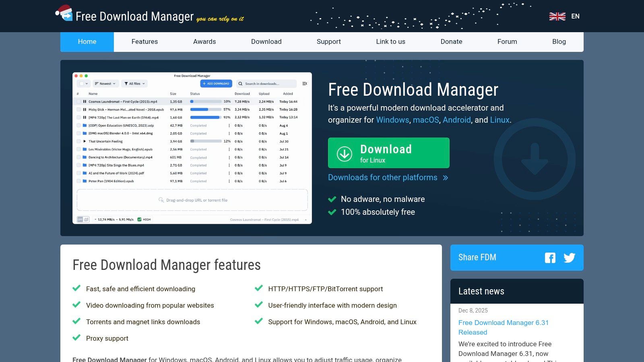The image size is (644, 362).
Task: Share FDM via the Facebook icon
Action: click(x=550, y=258)
